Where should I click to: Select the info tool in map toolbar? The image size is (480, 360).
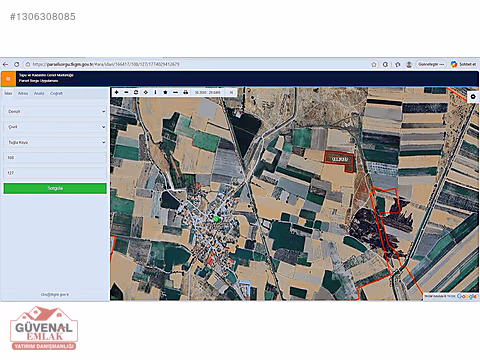coord(155,92)
